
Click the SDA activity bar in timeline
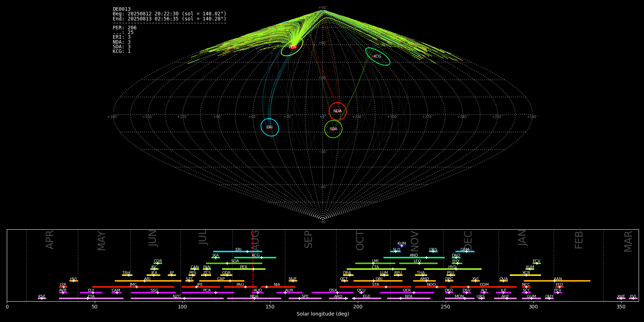pyautogui.click(x=234, y=263)
